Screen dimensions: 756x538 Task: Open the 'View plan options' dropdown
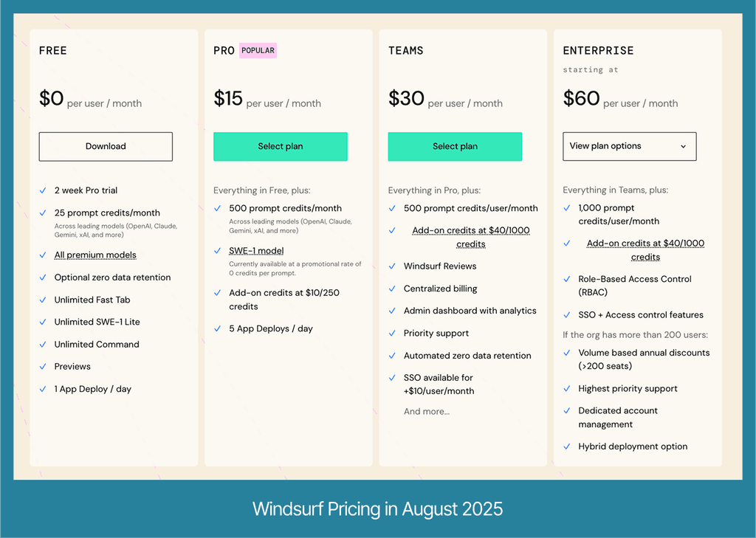coord(629,146)
